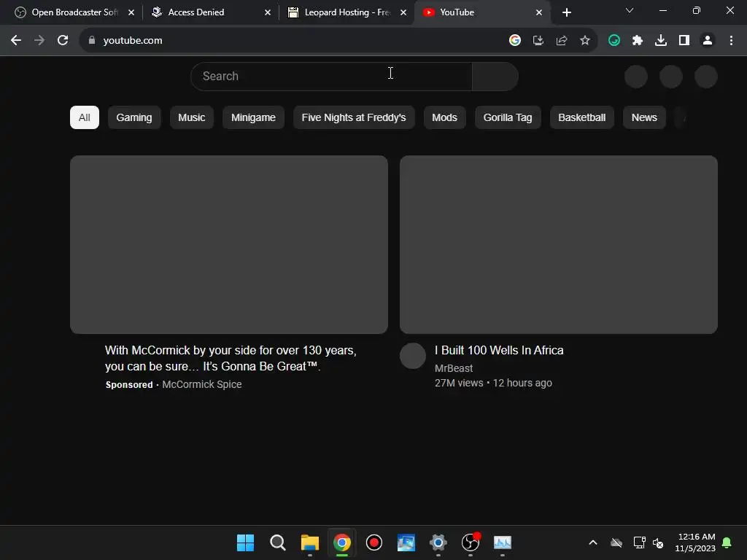Open the Google icon in address bar
747x560 pixels.
(x=514, y=41)
